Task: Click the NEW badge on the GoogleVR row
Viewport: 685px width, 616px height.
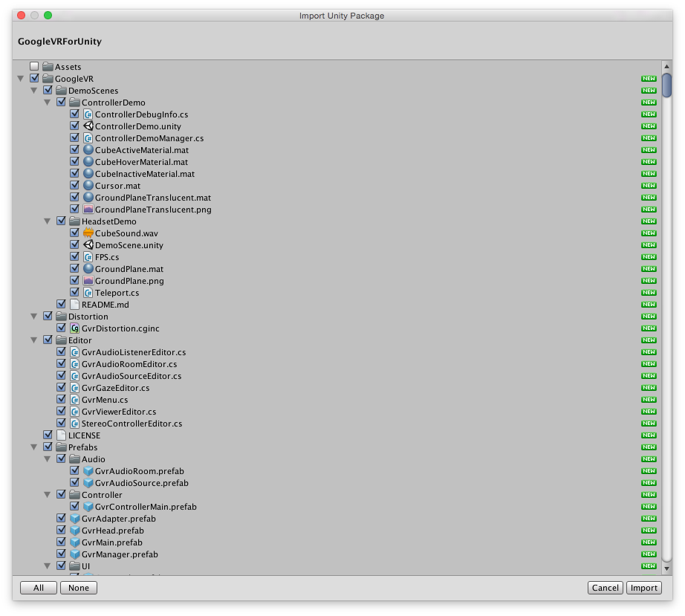Action: [649, 79]
